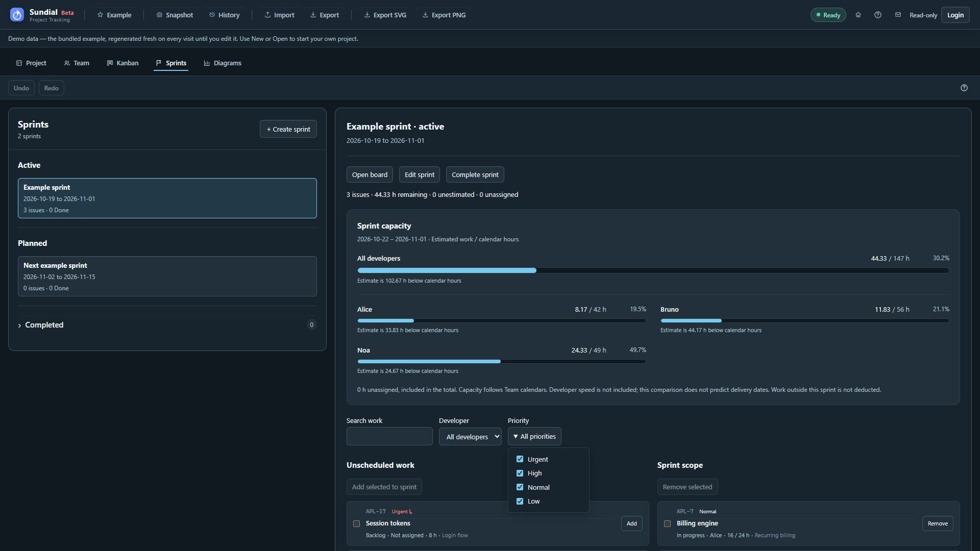Click Alice's capacity progress bar

coord(502,321)
